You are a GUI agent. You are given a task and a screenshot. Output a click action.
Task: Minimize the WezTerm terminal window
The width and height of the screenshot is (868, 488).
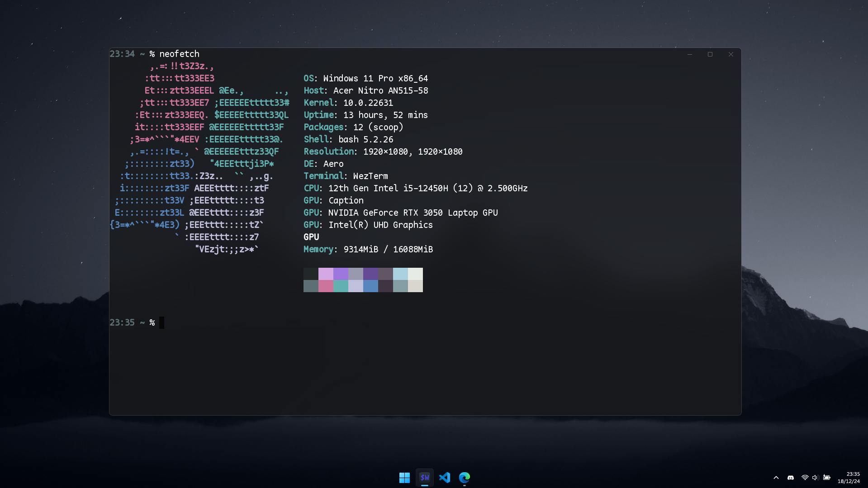(690, 54)
